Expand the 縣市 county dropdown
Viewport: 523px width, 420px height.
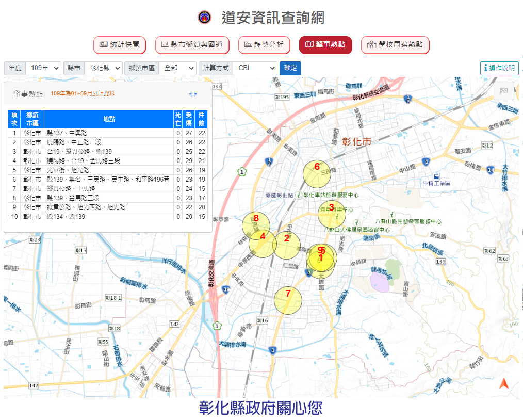[x=103, y=68]
